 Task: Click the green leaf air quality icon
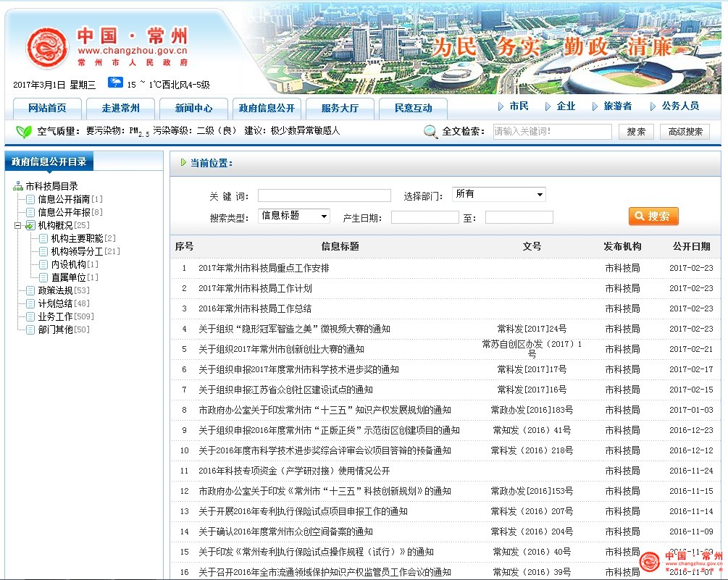pos(24,132)
